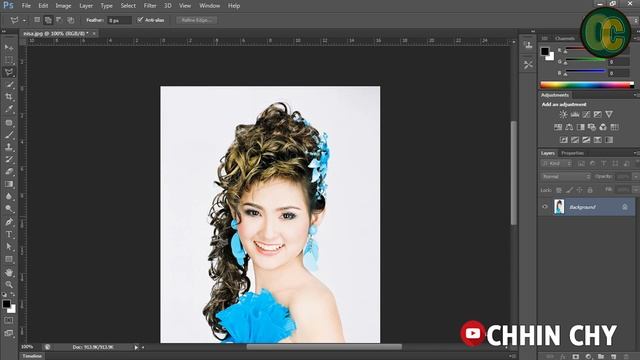Viewport: 640px width, 360px height.
Task: Add a Levels adjustment
Action: coord(575,114)
